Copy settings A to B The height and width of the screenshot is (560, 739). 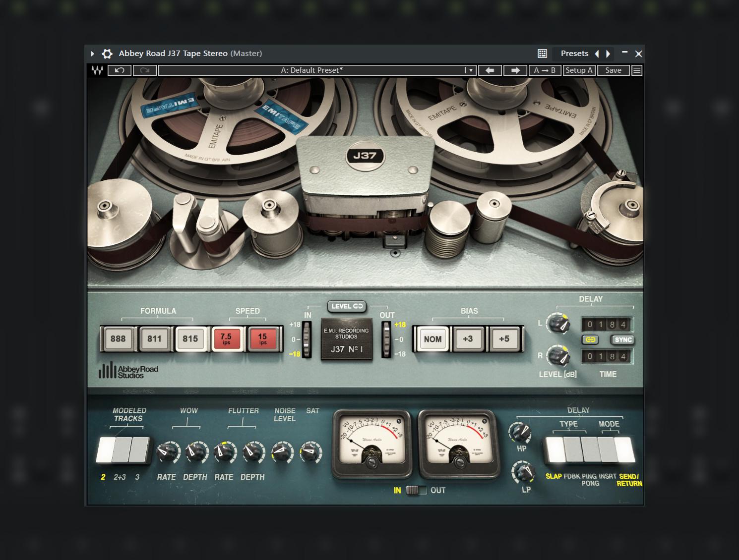point(545,70)
